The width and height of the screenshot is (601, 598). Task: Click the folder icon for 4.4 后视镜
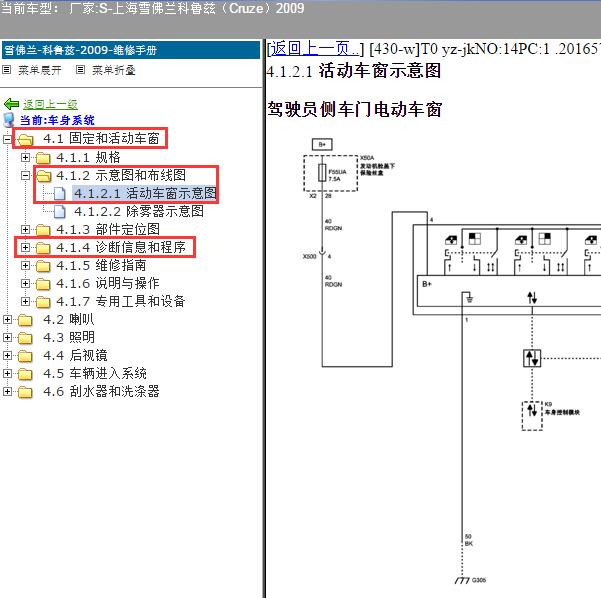tap(25, 356)
